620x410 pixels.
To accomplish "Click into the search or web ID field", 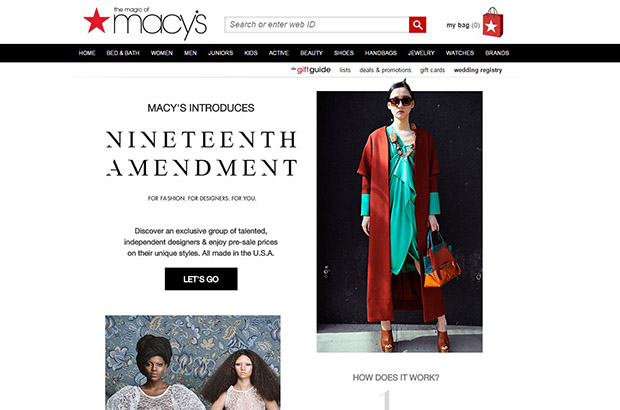I will 317,25.
